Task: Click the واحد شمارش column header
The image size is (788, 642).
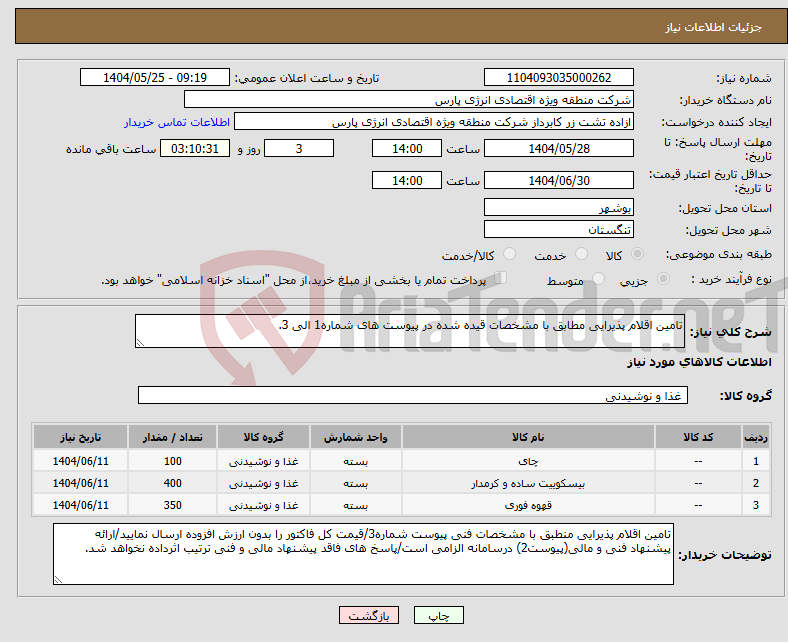Action: (x=356, y=437)
